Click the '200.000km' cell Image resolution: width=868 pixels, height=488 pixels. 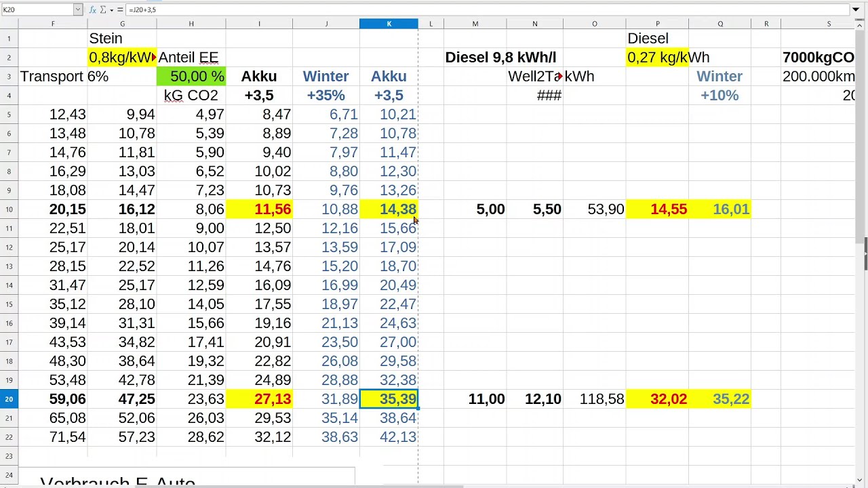[818, 77]
